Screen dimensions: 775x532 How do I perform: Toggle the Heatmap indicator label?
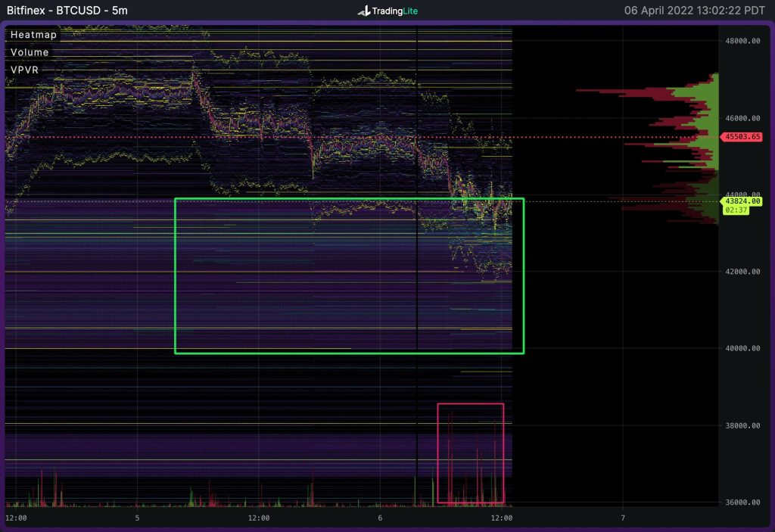33,35
